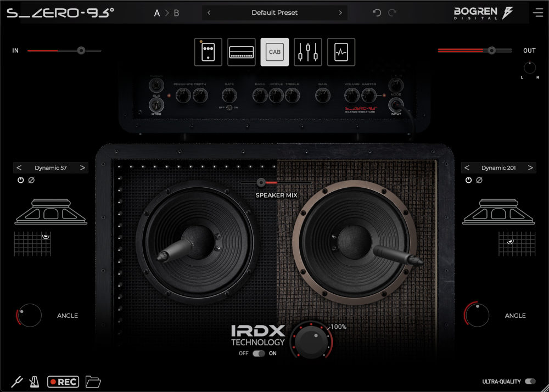Switch to the CAB tab
Viewport: 549px width, 392px height.
click(274, 52)
